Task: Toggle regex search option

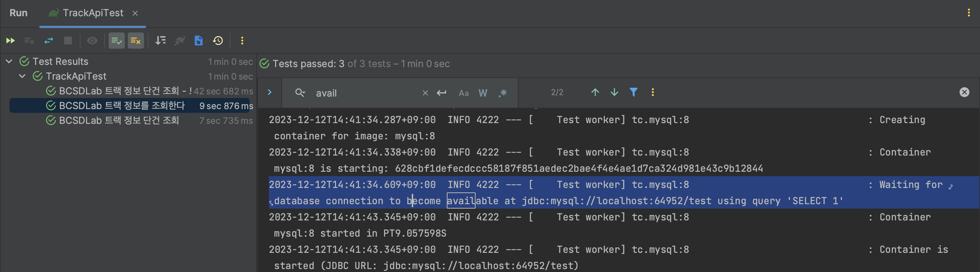Action: (503, 93)
